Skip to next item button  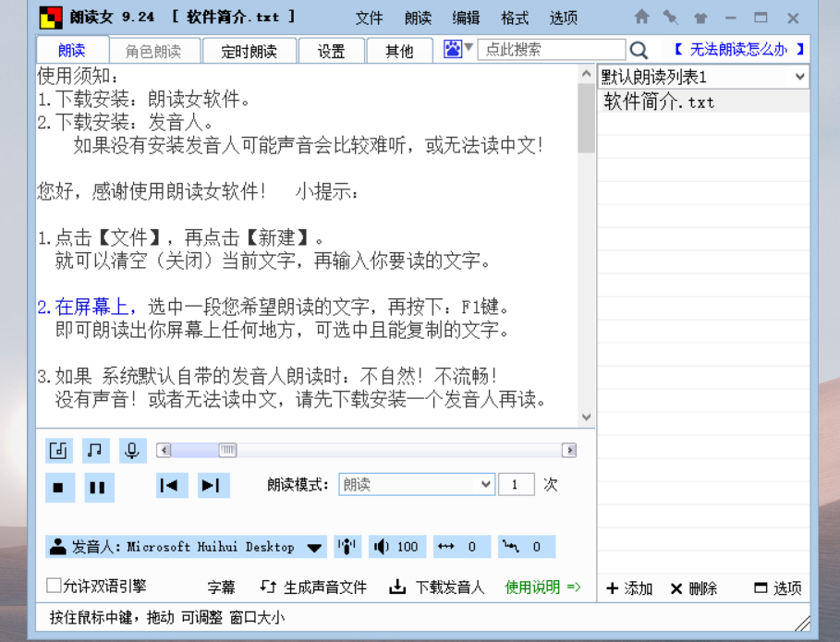(212, 485)
